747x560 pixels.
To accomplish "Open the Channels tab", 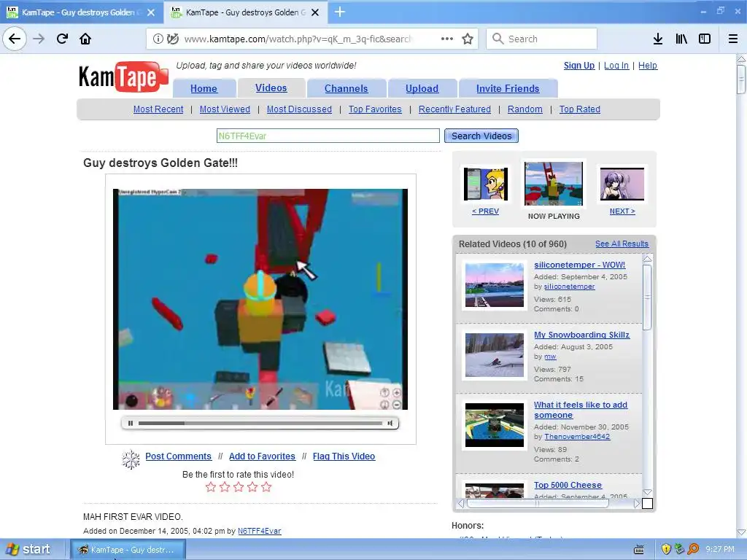I will point(347,88).
